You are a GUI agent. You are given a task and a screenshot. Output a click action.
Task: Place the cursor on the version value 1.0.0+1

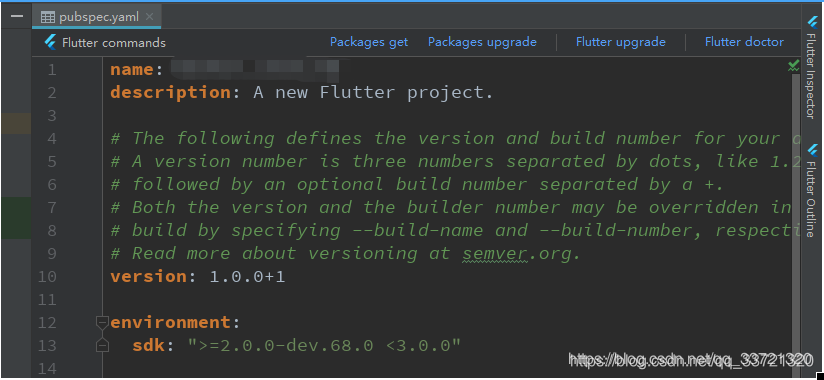pos(247,276)
